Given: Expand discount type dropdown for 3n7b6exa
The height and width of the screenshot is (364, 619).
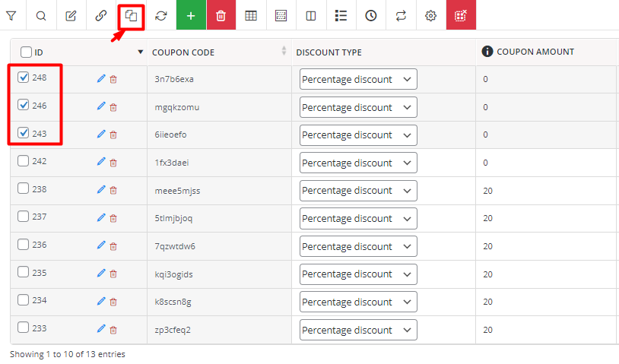Looking at the screenshot, I should click(x=358, y=79).
